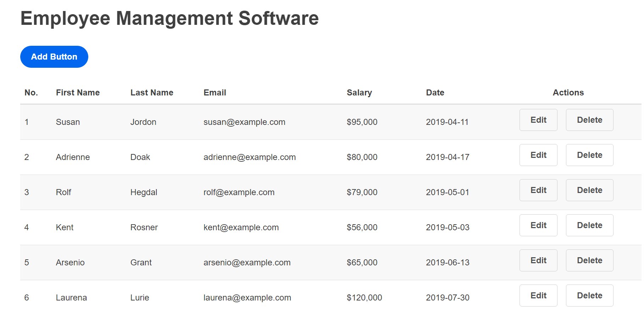Click the date 2019-07-30
644x309 pixels.
[x=448, y=298]
